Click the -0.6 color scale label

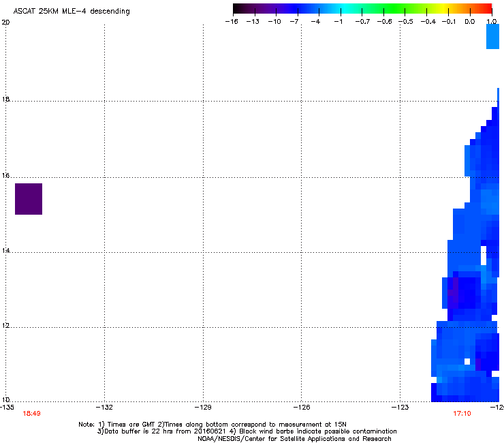[x=384, y=22]
